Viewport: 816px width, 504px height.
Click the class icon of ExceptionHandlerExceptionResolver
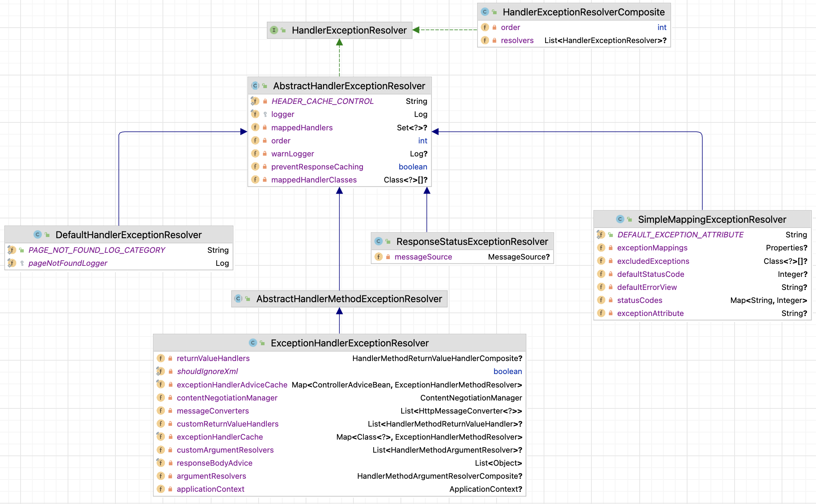(x=253, y=343)
